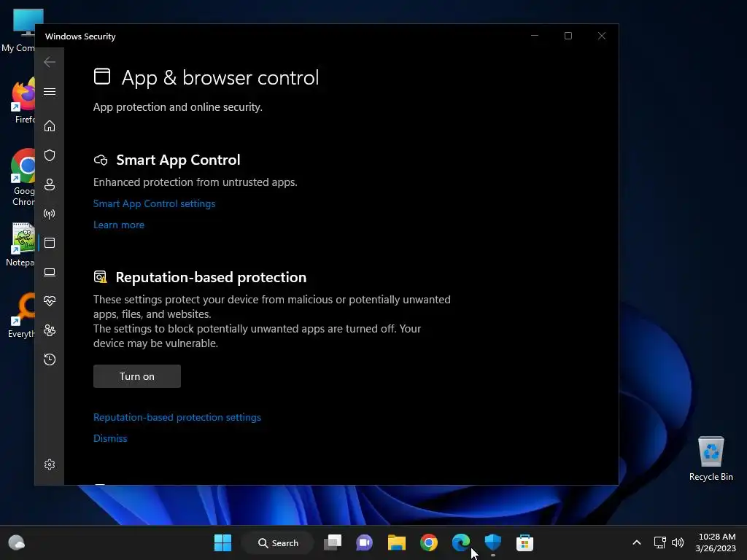Open Device performance & health heart icon
The width and height of the screenshot is (747, 560).
50,301
